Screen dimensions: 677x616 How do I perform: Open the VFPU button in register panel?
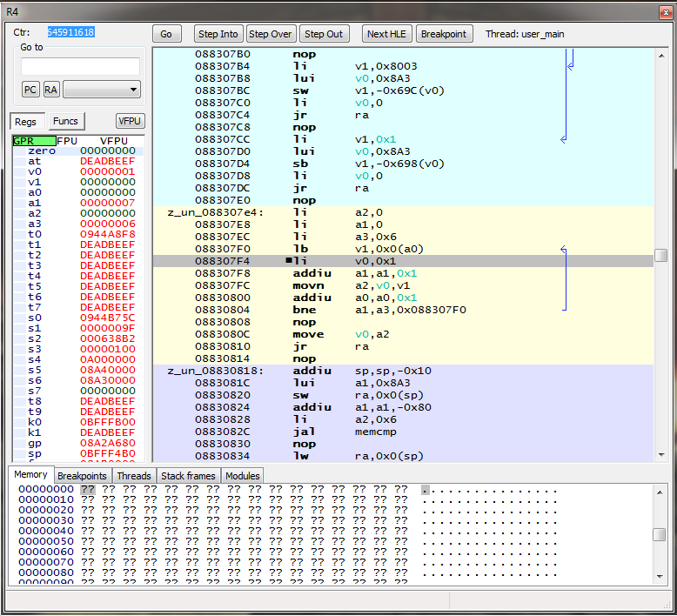(130, 121)
